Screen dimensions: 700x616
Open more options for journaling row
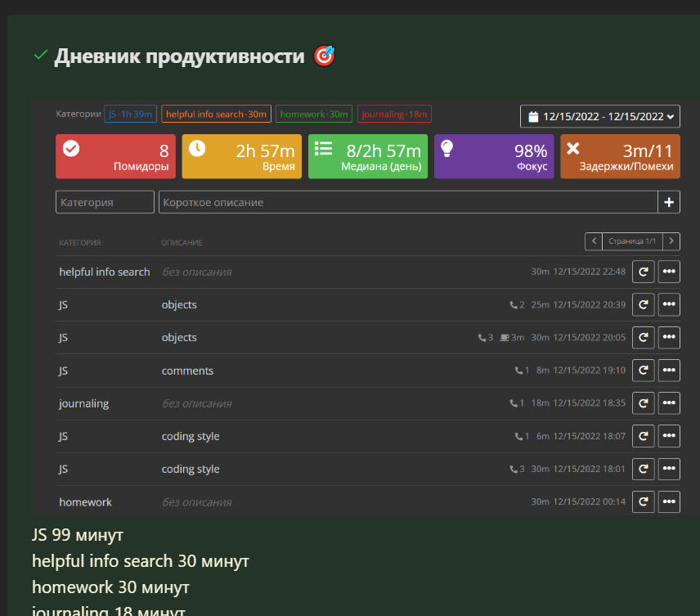[669, 403]
